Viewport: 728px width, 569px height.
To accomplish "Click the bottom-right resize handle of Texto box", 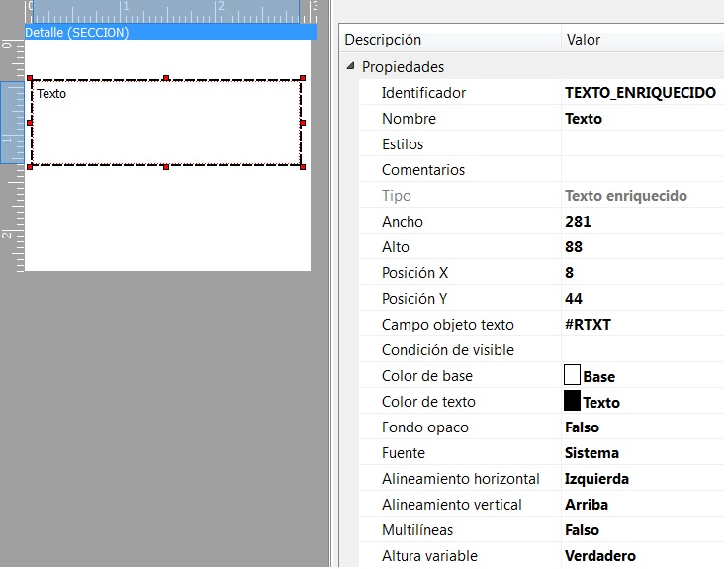I will coord(303,167).
